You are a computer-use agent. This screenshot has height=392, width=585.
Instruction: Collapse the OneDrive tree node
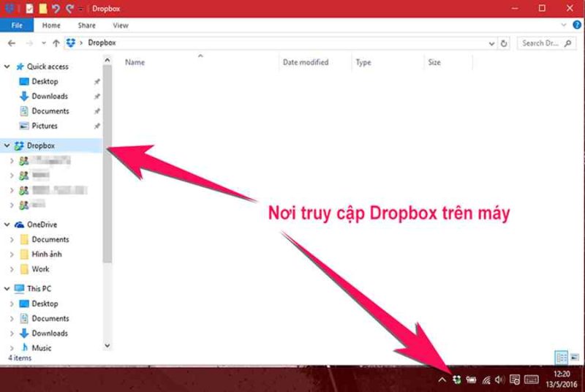tap(7, 225)
